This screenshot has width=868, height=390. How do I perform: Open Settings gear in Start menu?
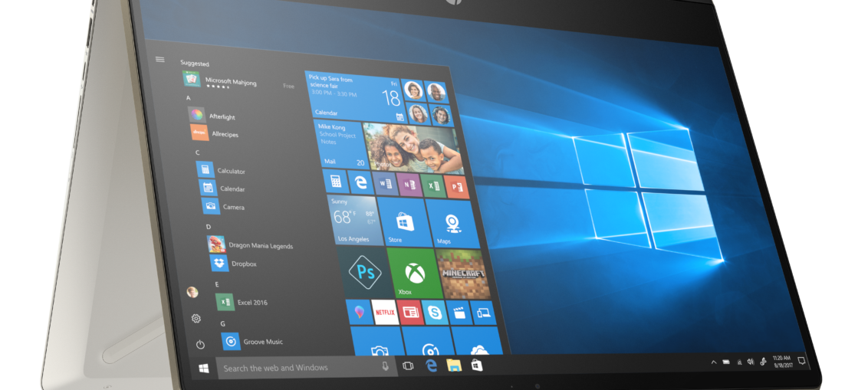click(x=196, y=319)
